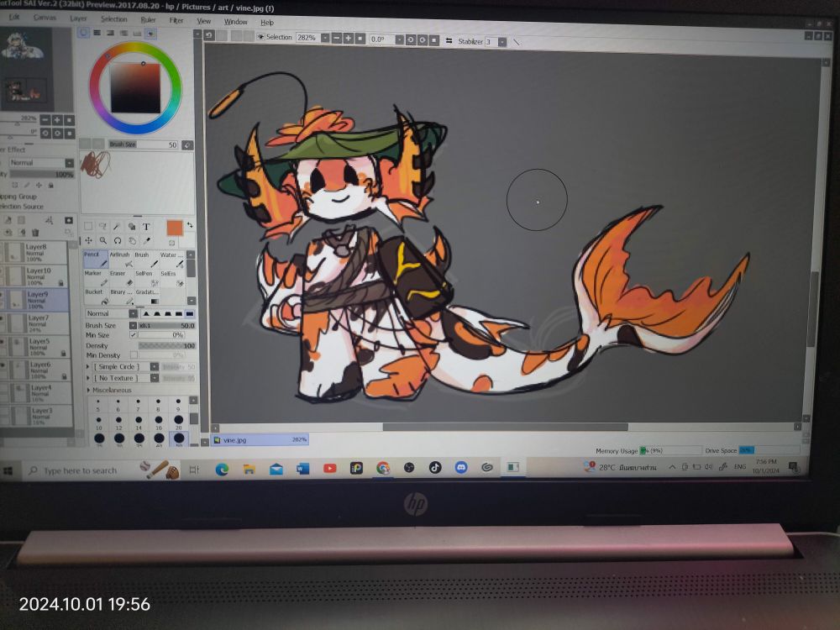Select the Eraser tool
Image resolution: width=840 pixels, height=630 pixels.
click(x=120, y=278)
